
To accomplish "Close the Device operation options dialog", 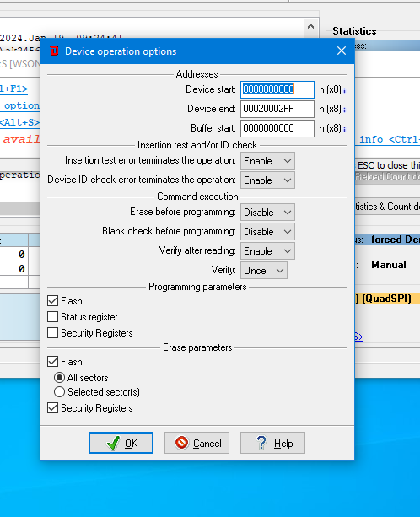I will pyautogui.click(x=342, y=51).
